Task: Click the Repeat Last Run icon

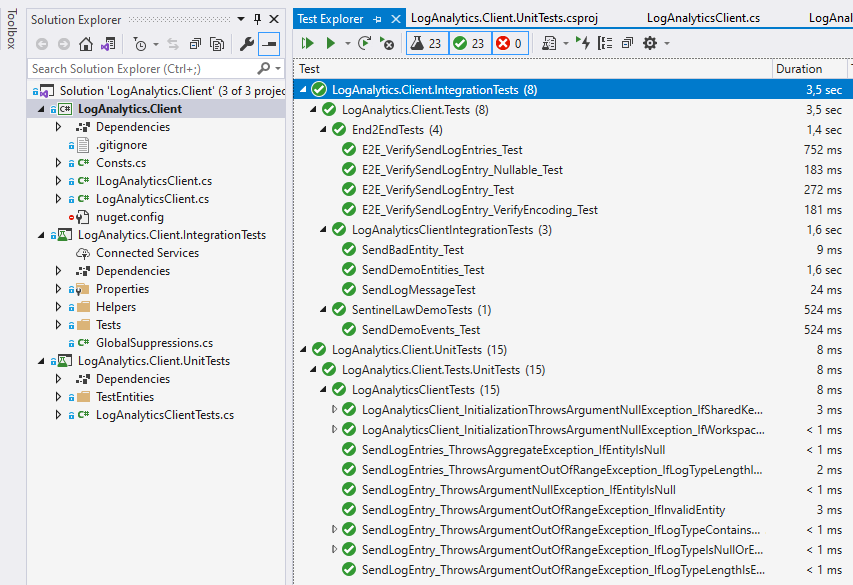Action: 365,43
